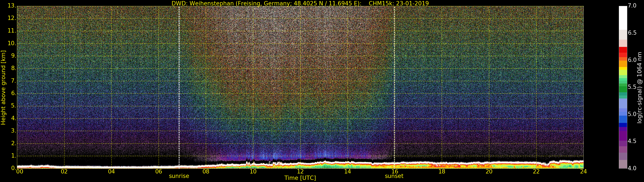The image size is (644, 182).
Task: Pick the purple swatch near 4.5 on colorbar
Action: [x=623, y=136]
